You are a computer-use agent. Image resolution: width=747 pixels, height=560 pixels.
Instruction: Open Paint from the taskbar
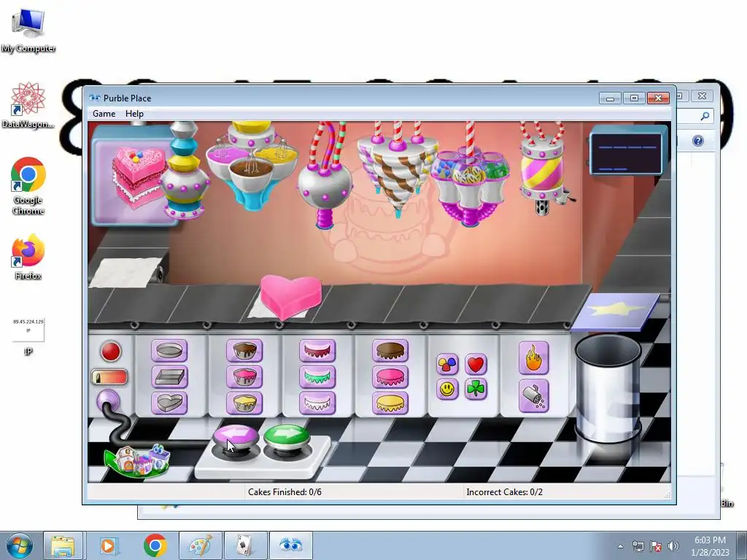click(200, 545)
